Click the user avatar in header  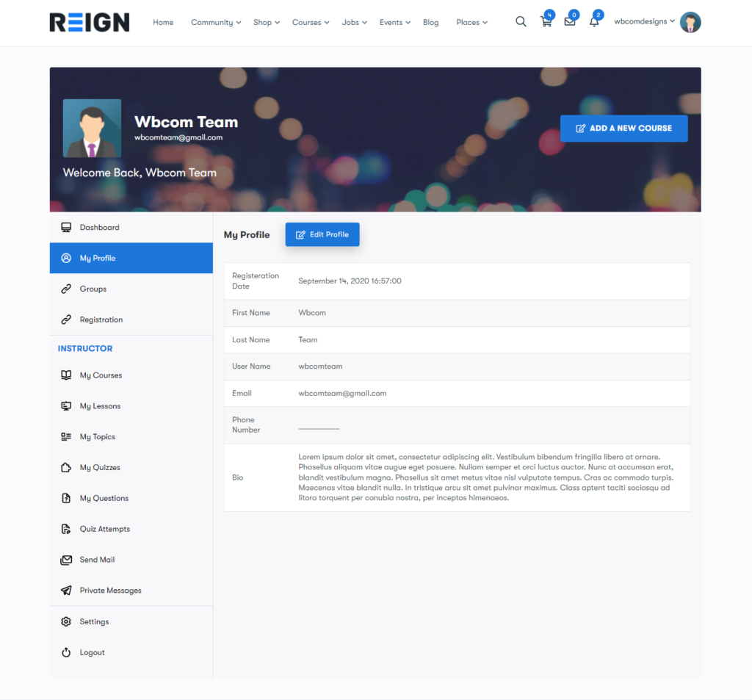(690, 22)
